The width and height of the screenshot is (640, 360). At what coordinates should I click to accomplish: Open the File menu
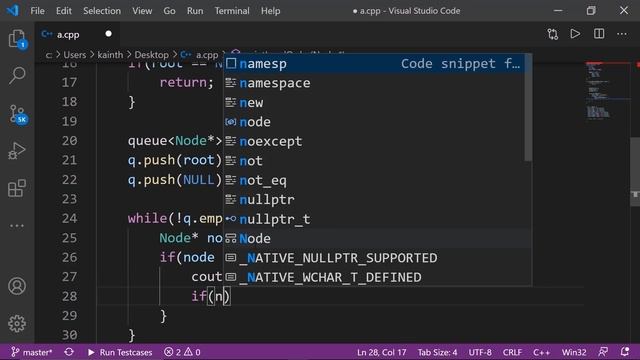[x=37, y=11]
